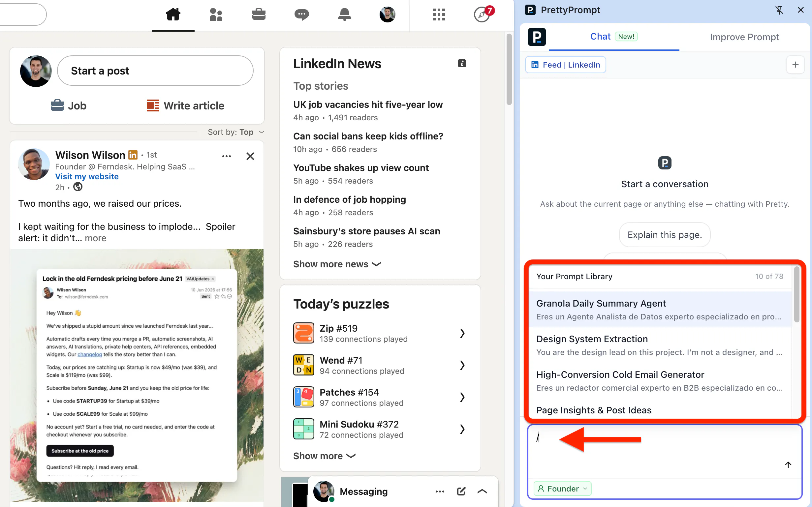The height and width of the screenshot is (507, 812).
Task: Open the Jobs briefcase icon
Action: coord(259,15)
